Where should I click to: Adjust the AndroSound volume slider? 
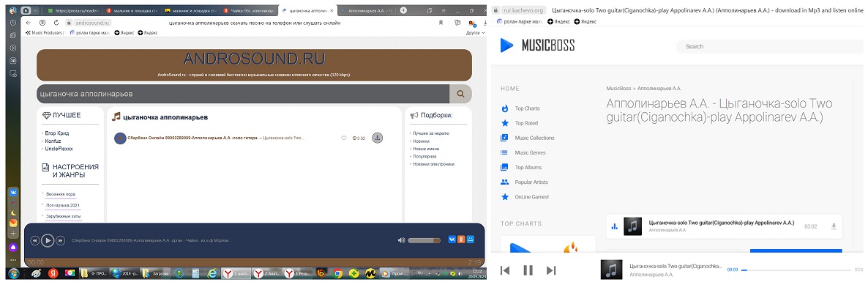point(424,240)
